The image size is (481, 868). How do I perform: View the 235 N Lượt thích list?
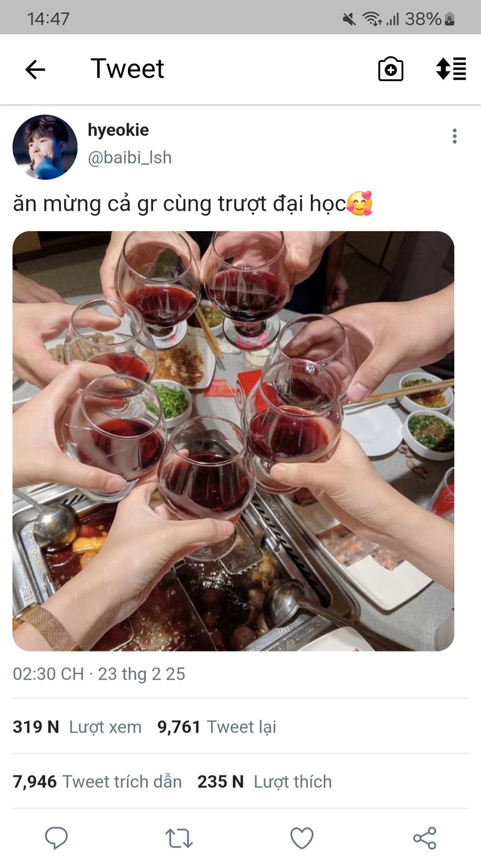264,782
